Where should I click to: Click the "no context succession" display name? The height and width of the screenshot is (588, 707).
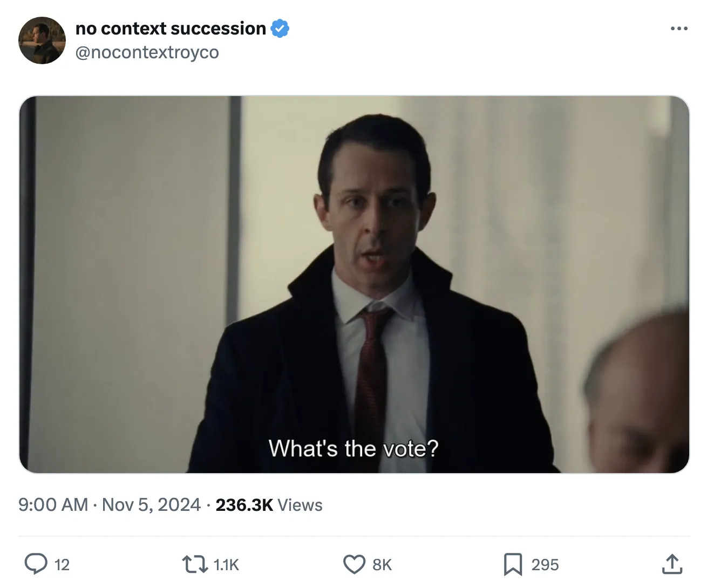[171, 29]
